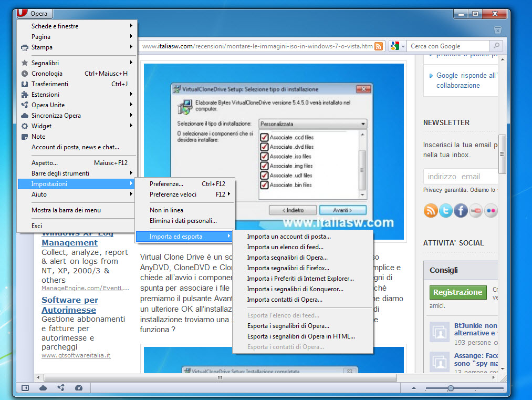Click the zoom dropdown arrow in status bar
This screenshot has width=532, height=400.
(414, 388)
